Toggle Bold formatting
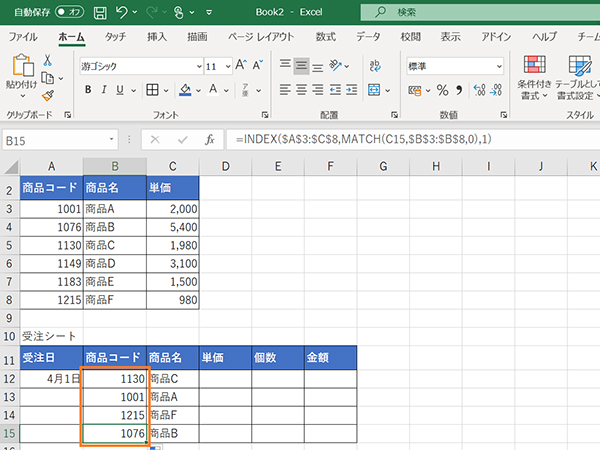 click(x=88, y=89)
